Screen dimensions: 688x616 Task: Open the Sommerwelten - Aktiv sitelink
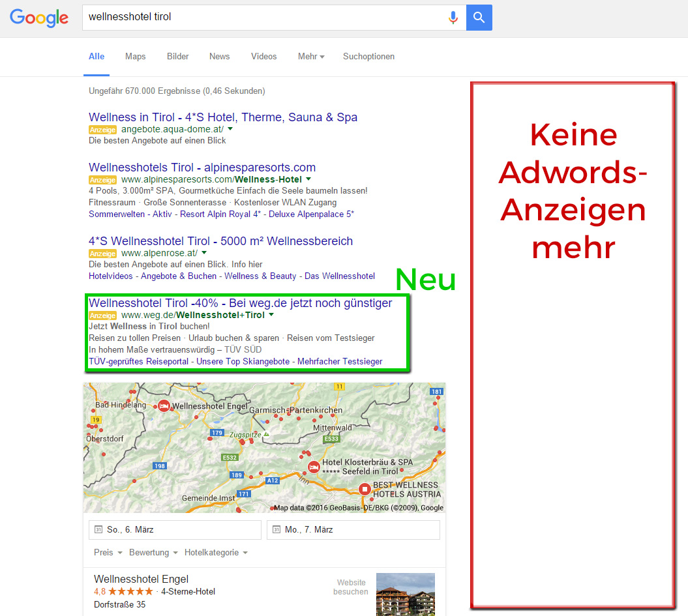[130, 214]
